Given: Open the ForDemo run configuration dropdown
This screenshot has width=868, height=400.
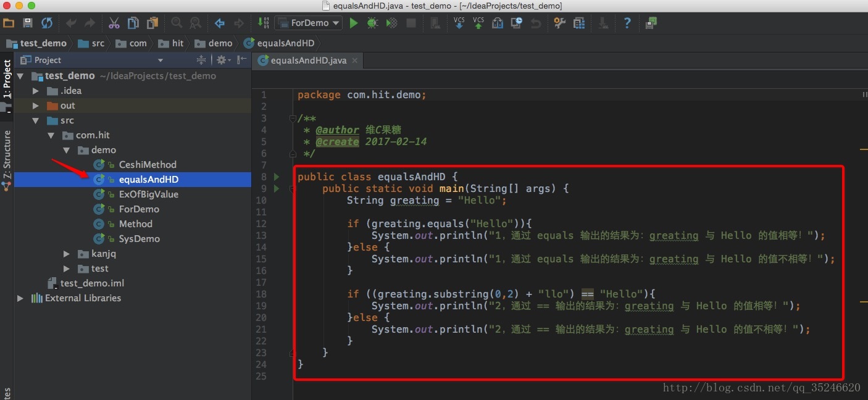Looking at the screenshot, I should (309, 23).
